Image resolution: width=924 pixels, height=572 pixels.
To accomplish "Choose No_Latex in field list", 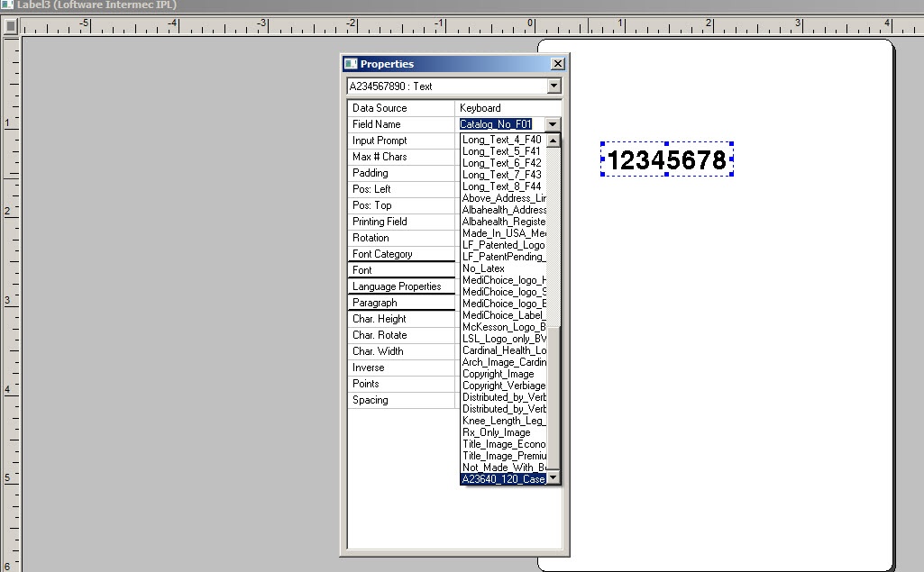I will click(484, 268).
